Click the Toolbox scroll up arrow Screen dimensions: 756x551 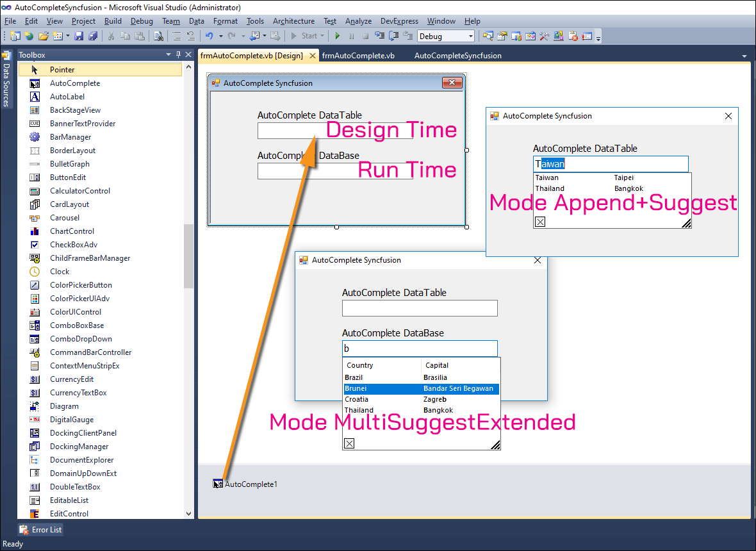[188, 67]
